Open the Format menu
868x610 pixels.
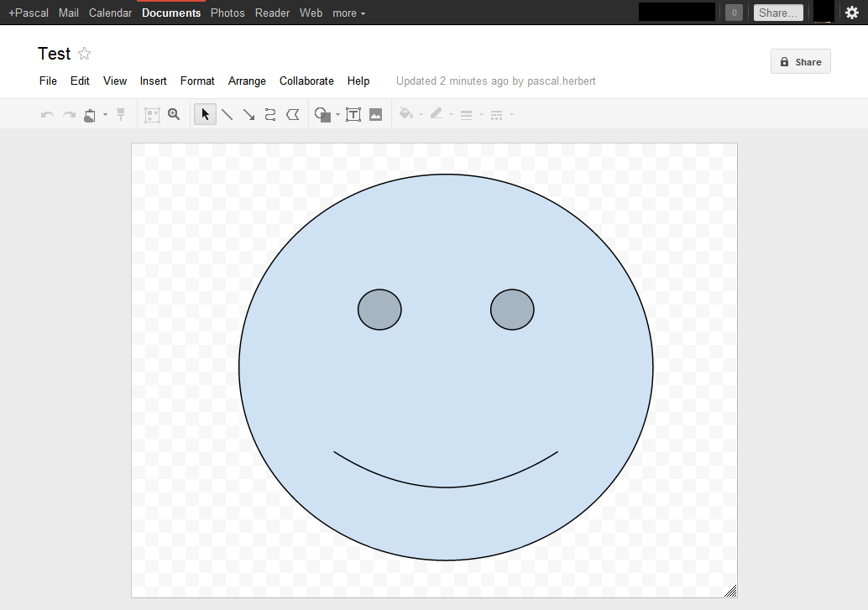click(197, 81)
